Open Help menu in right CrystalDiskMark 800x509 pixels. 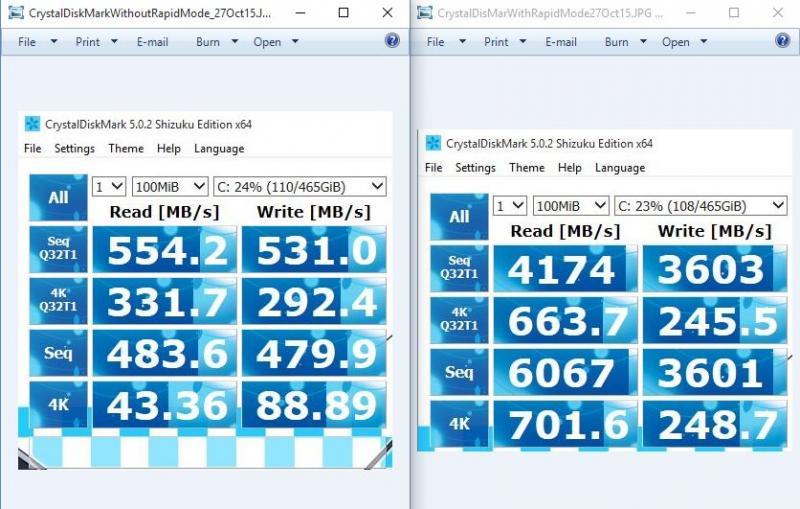point(570,168)
